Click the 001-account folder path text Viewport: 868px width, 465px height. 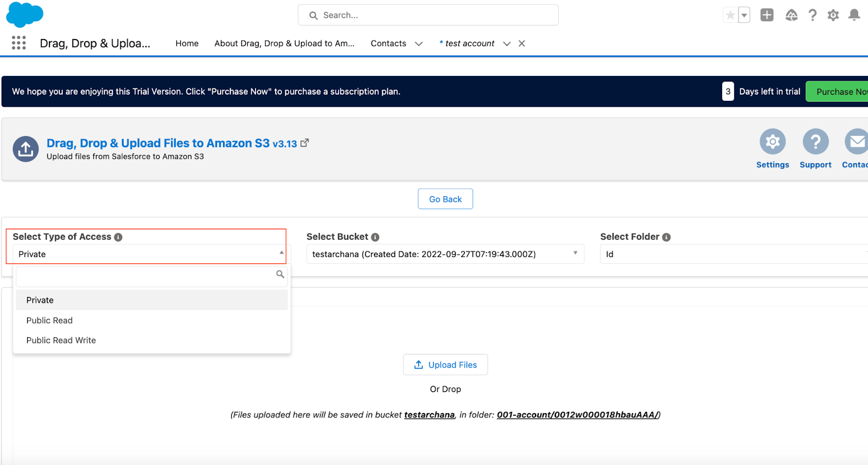tap(577, 415)
